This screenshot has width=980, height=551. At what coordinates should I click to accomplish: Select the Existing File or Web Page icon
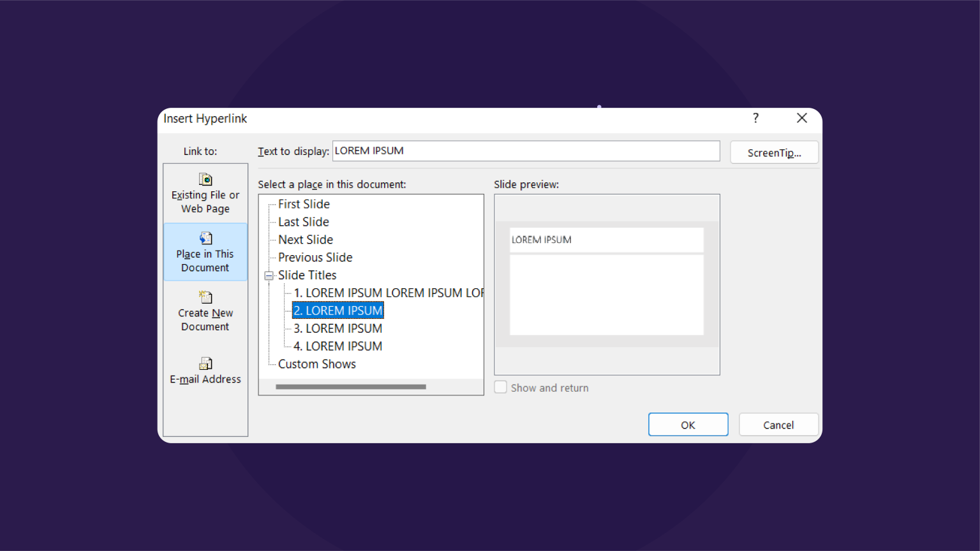(x=205, y=179)
